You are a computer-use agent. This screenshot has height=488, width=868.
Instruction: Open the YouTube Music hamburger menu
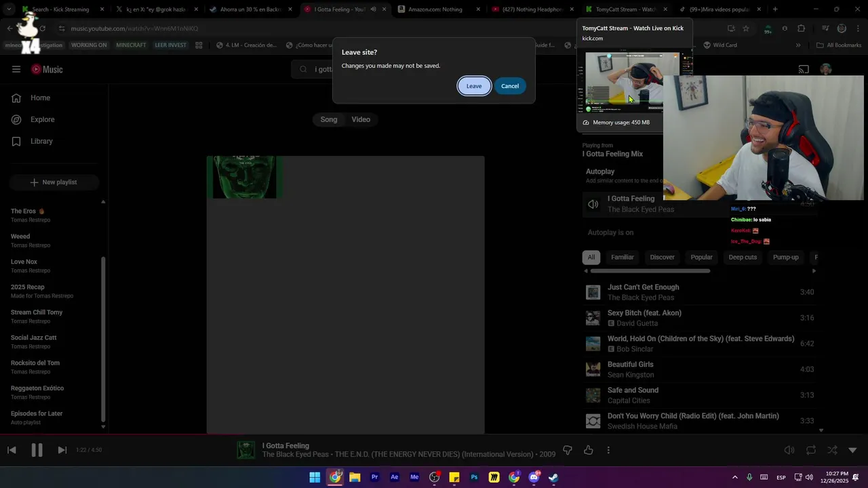(16, 69)
